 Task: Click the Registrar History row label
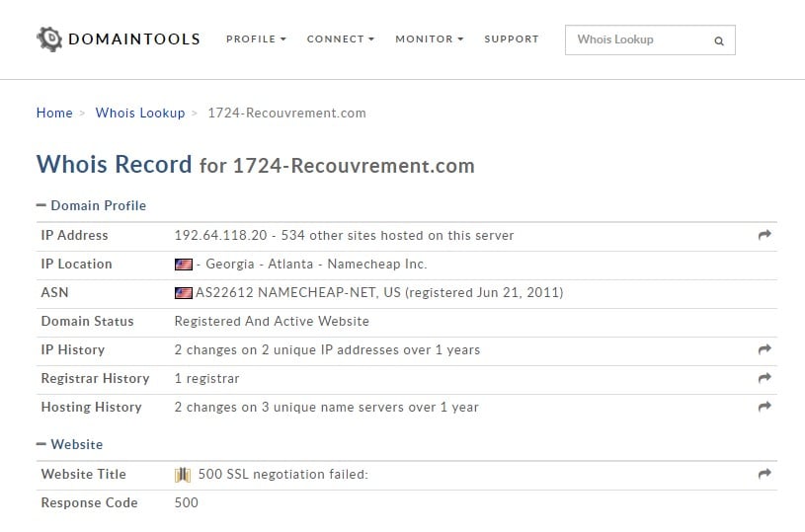(x=95, y=379)
